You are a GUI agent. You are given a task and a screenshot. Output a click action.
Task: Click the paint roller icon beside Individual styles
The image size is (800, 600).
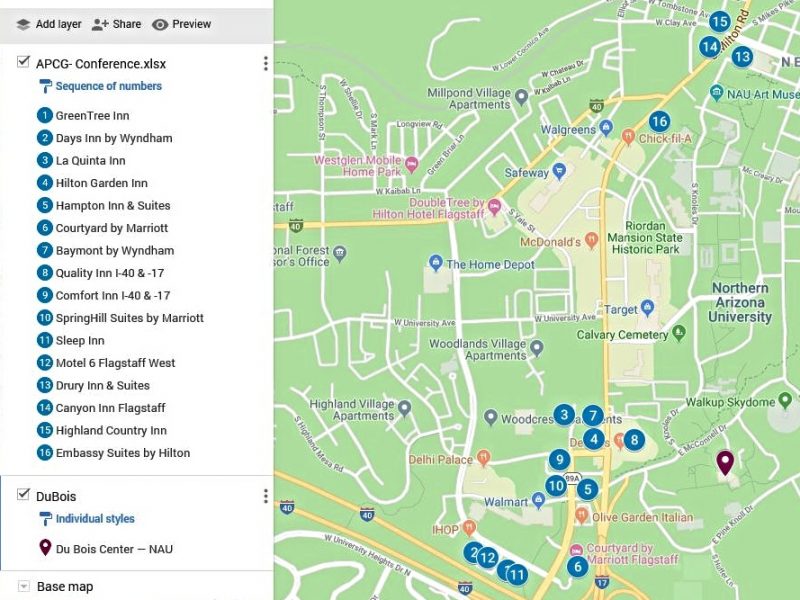[45, 519]
